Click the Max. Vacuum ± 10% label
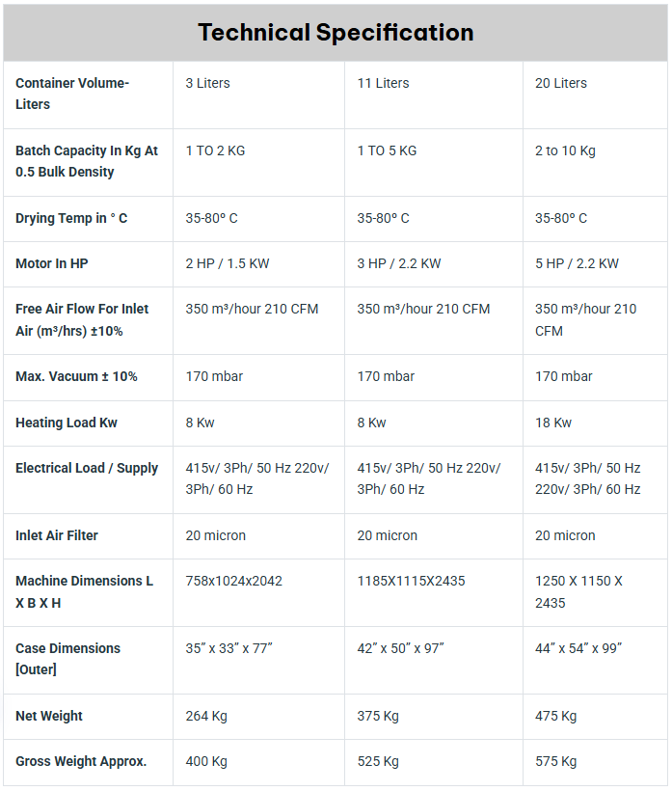This screenshot has width=672, height=791. click(x=76, y=376)
